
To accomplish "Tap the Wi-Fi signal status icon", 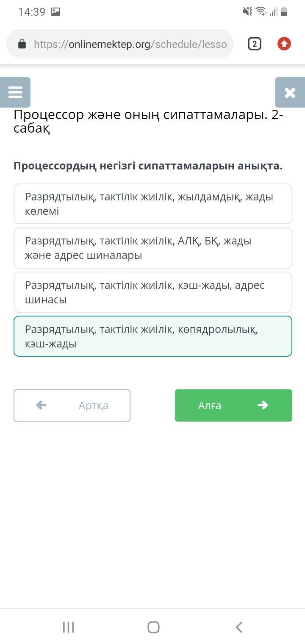I will [261, 12].
